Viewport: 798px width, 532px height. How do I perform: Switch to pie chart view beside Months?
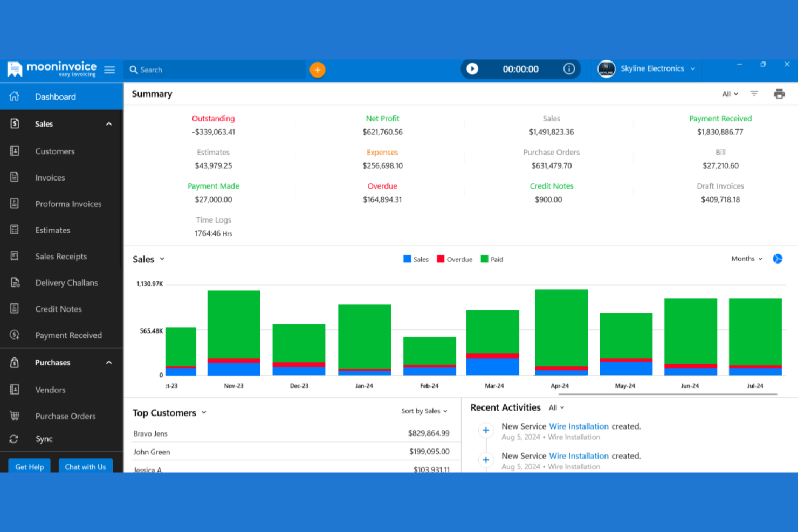778,259
